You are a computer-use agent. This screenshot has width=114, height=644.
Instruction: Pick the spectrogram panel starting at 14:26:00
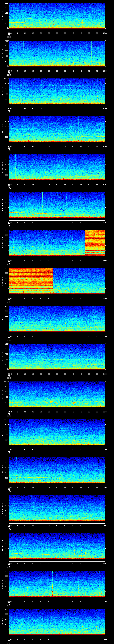[x=57, y=470]
